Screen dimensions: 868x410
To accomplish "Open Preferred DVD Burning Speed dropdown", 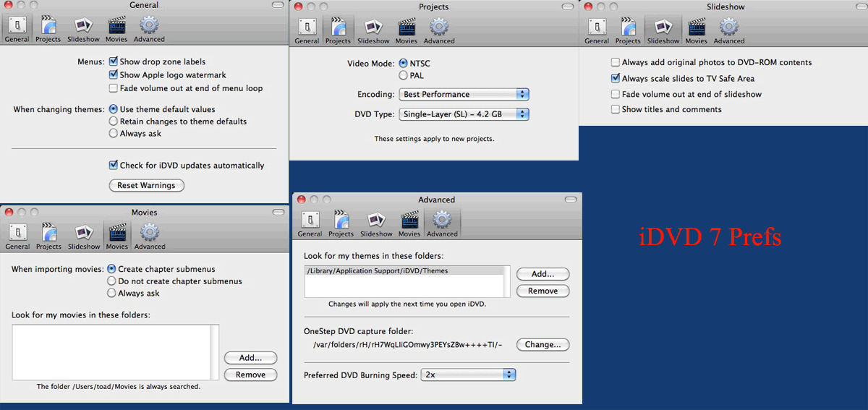I will click(468, 375).
